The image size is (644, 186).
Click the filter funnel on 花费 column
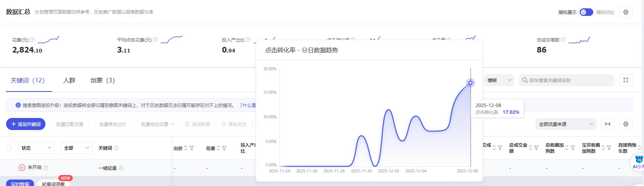click(x=224, y=148)
